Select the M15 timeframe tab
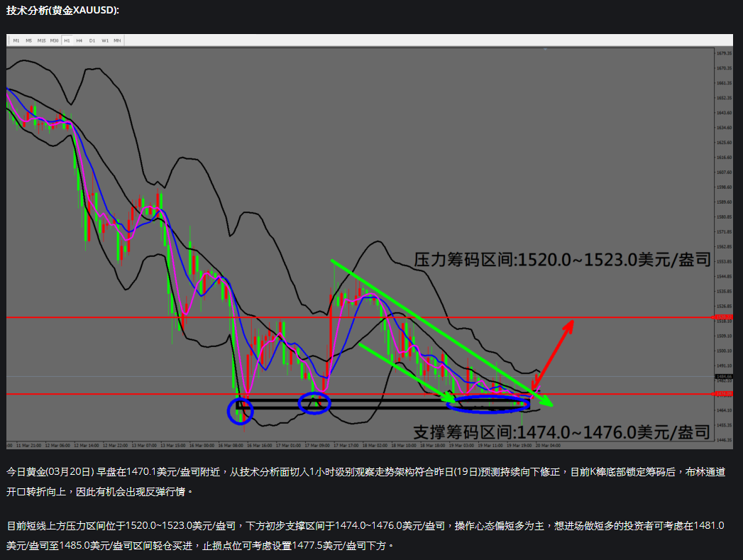743x560 pixels. pos(42,40)
